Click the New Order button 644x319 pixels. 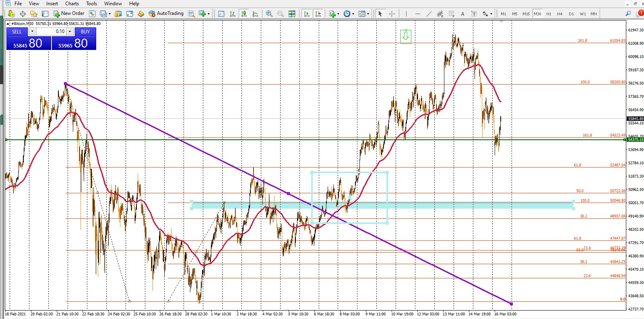click(69, 14)
